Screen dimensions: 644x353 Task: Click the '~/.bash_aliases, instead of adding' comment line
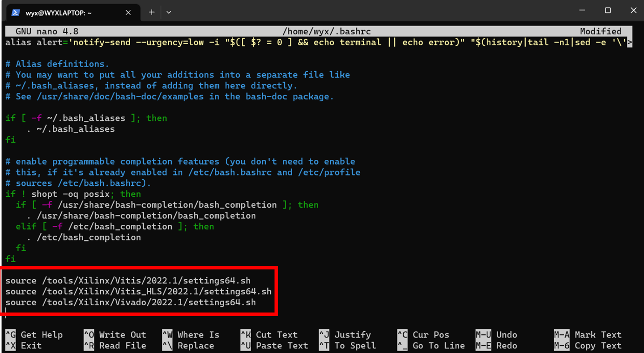tap(151, 86)
